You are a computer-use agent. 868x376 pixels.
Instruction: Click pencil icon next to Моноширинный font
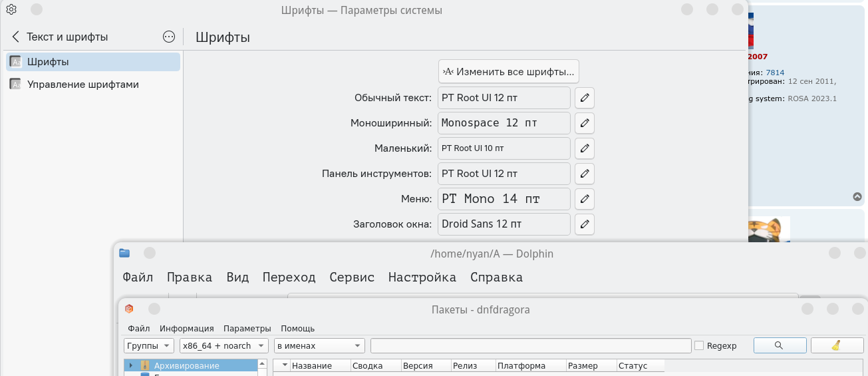coord(584,123)
